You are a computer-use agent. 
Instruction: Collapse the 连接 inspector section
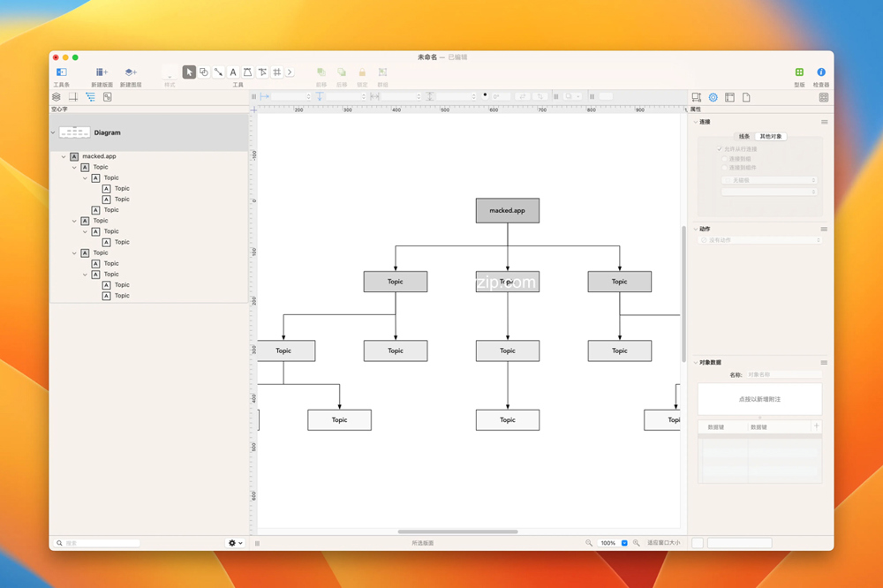pyautogui.click(x=695, y=122)
